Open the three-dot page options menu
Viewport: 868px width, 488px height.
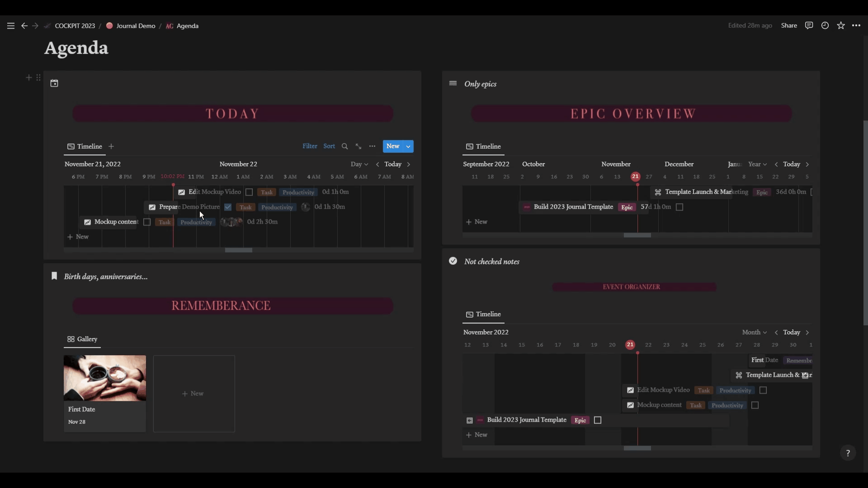[x=856, y=25]
